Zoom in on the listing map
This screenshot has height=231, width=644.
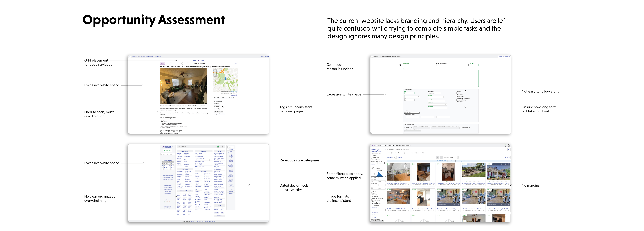tap(215, 73)
